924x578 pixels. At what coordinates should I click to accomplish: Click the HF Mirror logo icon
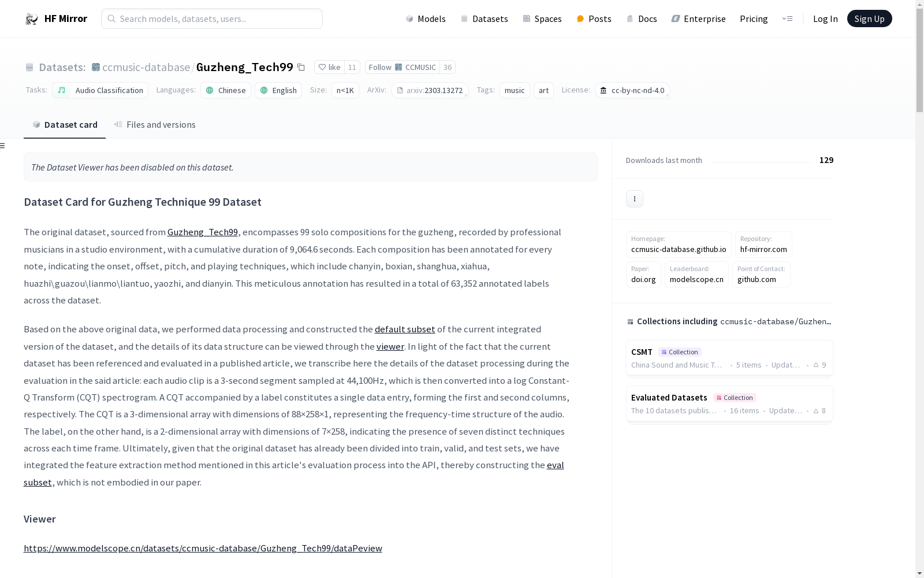[x=32, y=19]
